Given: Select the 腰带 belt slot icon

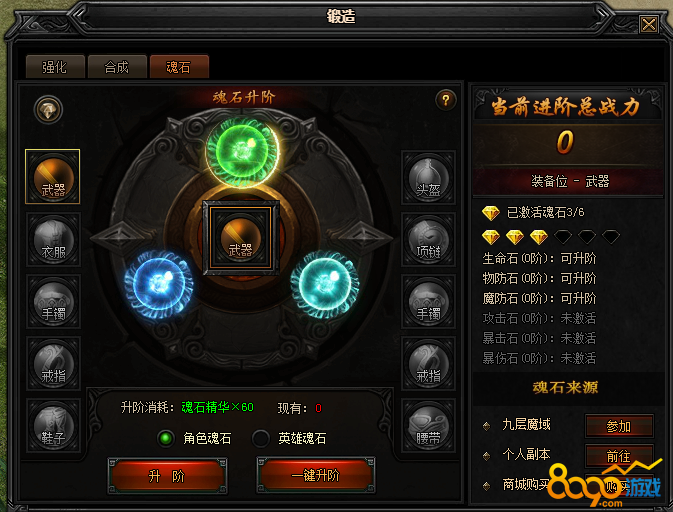Looking at the screenshot, I should click(428, 426).
